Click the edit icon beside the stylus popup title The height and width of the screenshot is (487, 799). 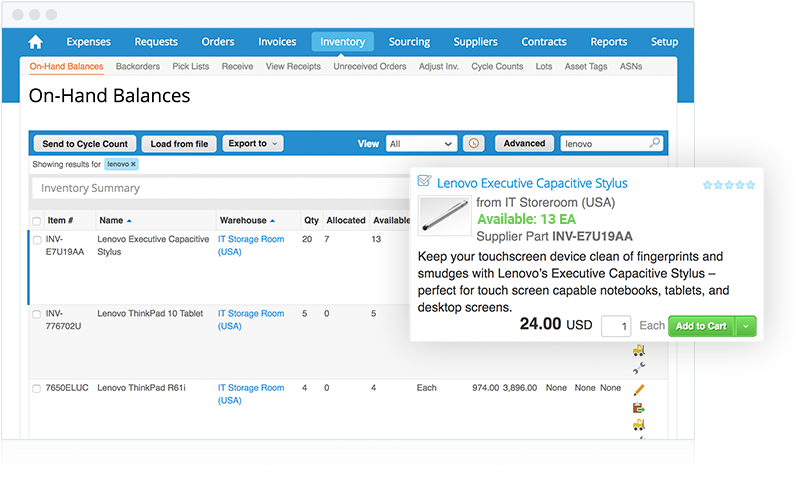(x=424, y=182)
